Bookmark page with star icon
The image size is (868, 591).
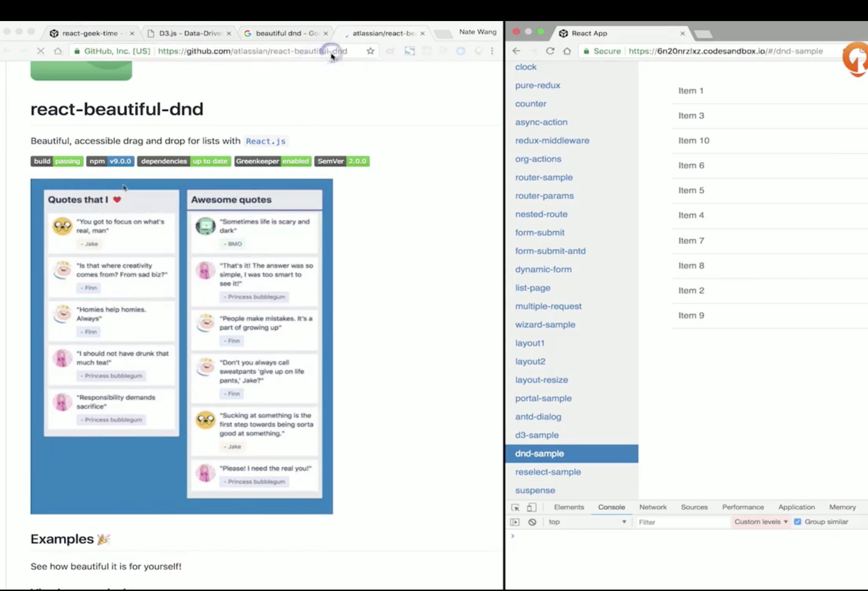pyautogui.click(x=370, y=51)
